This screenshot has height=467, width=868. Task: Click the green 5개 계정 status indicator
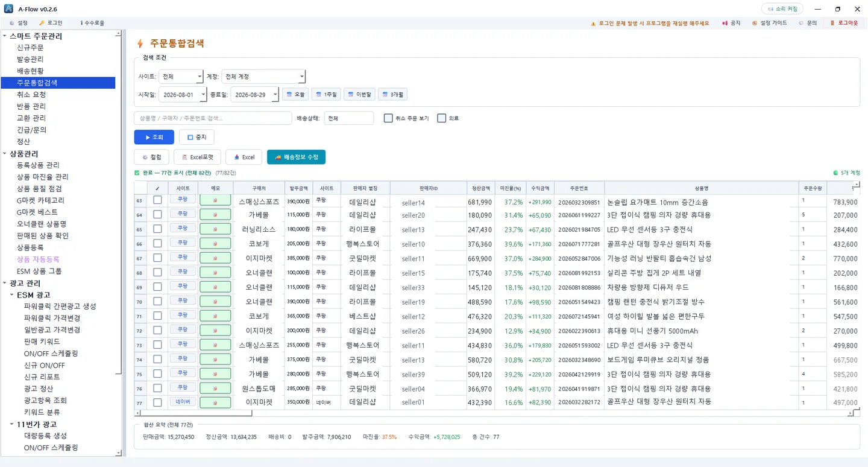tap(846, 173)
